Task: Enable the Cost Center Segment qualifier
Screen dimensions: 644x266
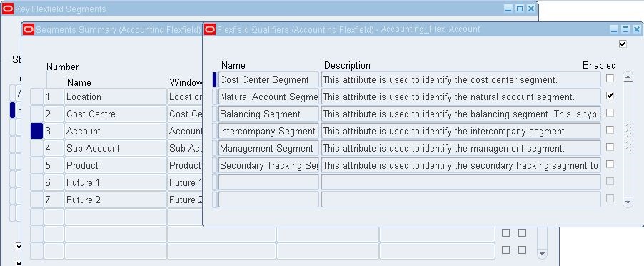Action: point(610,78)
